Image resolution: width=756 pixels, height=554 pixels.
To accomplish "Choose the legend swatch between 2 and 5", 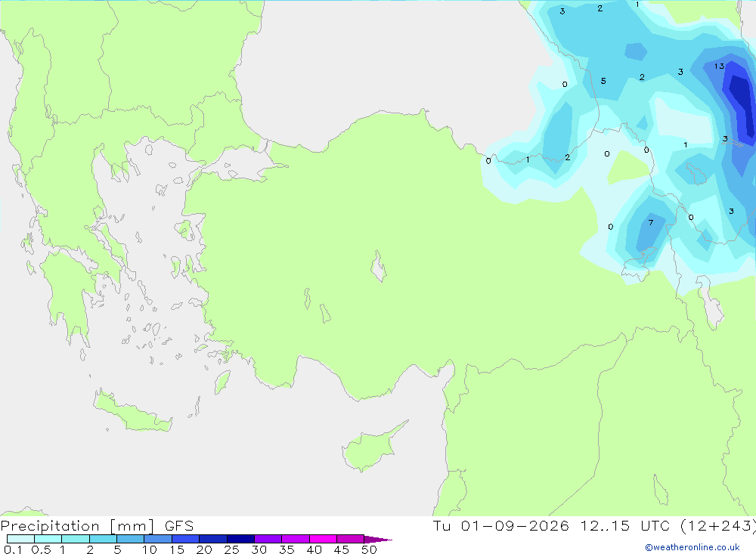I will (103, 539).
